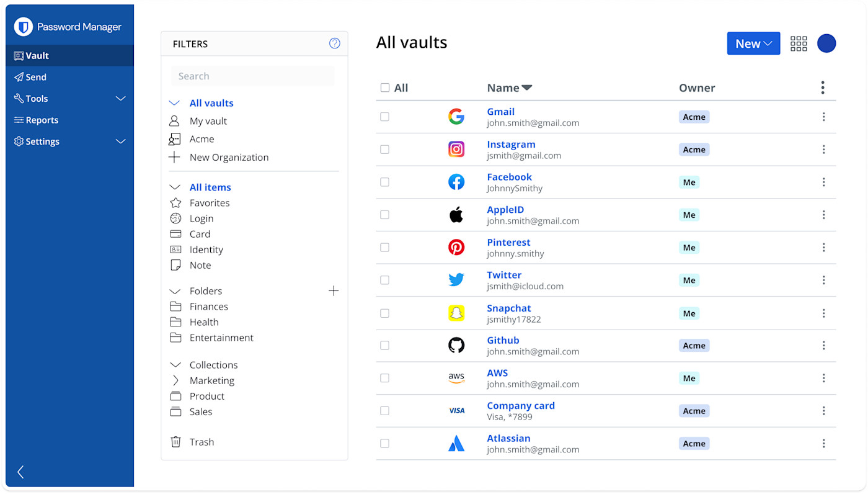
Task: Expand the Marketing collection
Action: point(175,380)
